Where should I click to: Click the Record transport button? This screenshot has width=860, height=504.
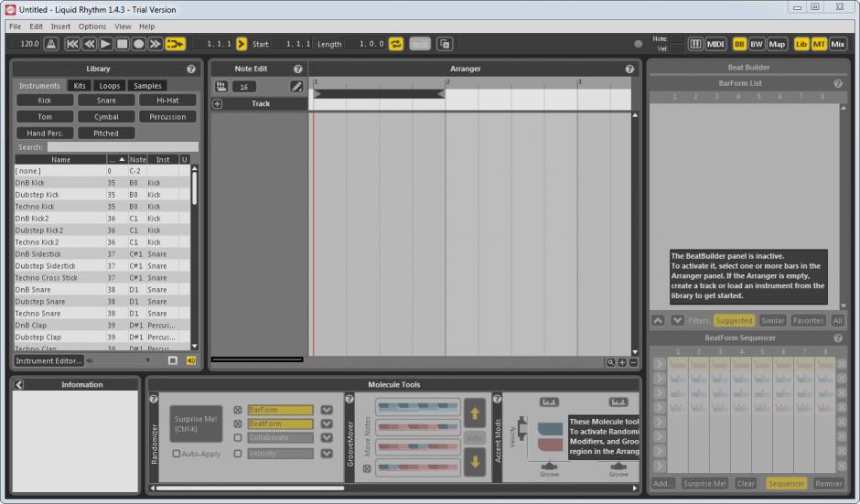pos(139,44)
